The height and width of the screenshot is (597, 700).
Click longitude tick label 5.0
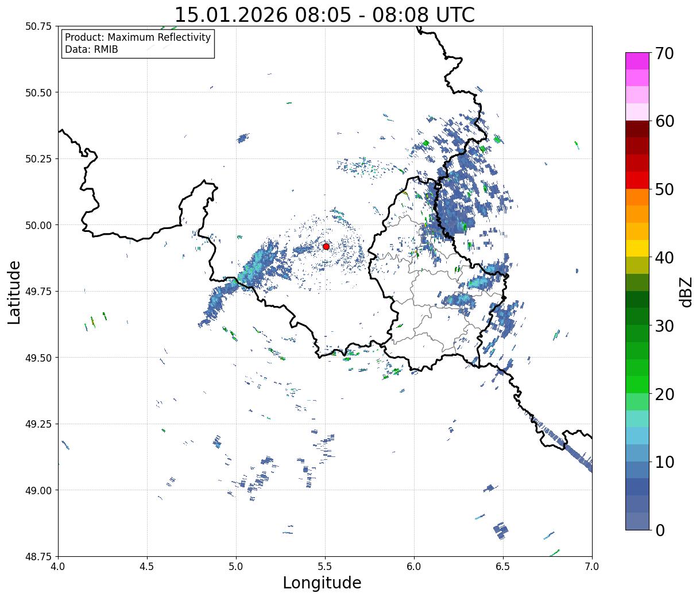coord(236,566)
